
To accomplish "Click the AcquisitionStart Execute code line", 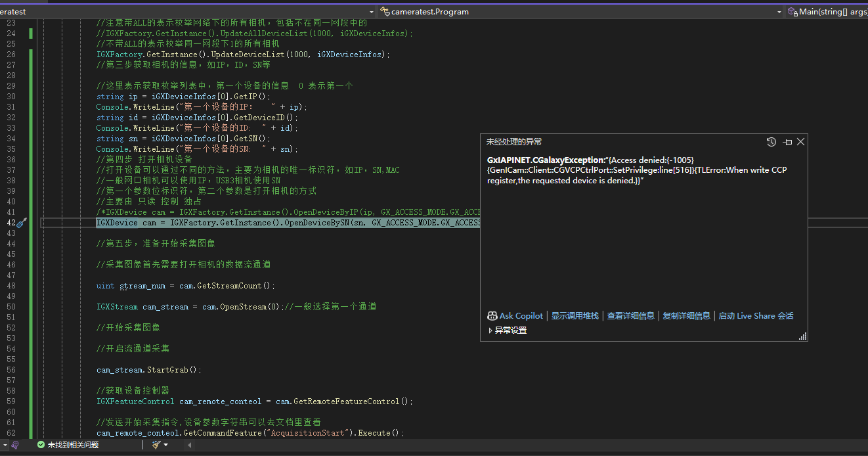I will tap(250, 433).
